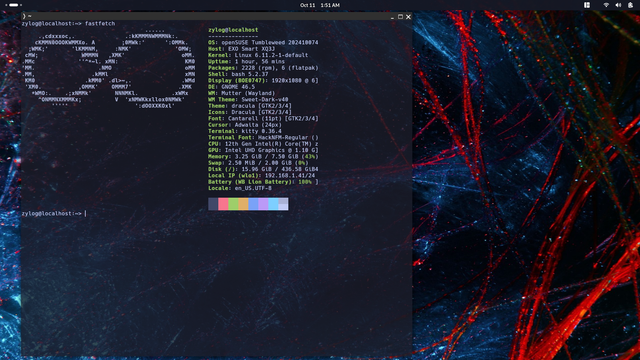Image resolution: width=640 pixels, height=360 pixels.
Task: Click the 'Packages: 2228 (rpm)' line
Action: coord(263,68)
